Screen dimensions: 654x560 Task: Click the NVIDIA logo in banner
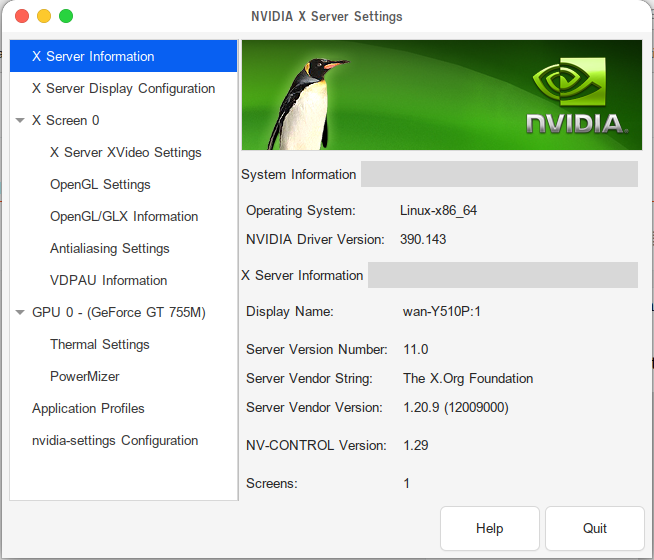576,96
